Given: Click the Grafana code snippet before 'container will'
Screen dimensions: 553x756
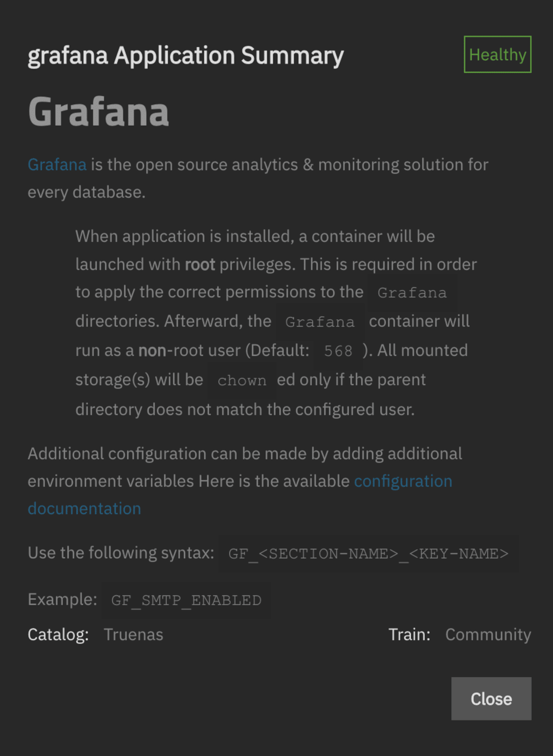Looking at the screenshot, I should tap(320, 322).
